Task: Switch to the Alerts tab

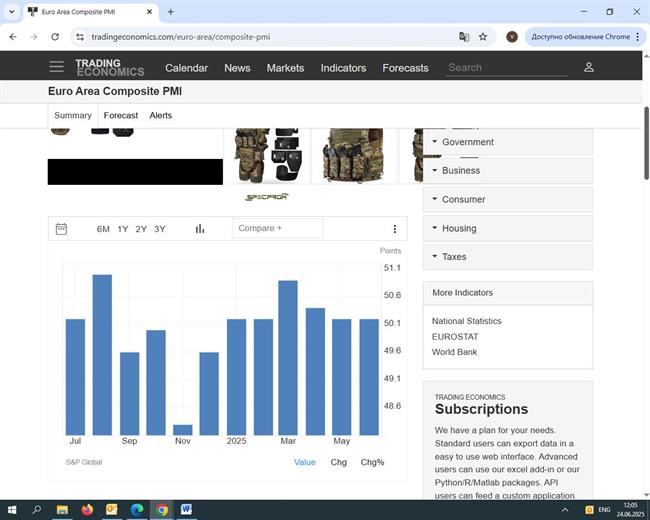Action: coord(161,115)
